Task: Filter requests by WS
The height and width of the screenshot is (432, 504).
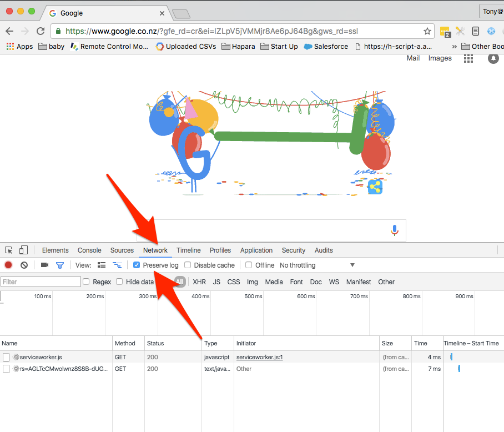Action: click(x=334, y=282)
